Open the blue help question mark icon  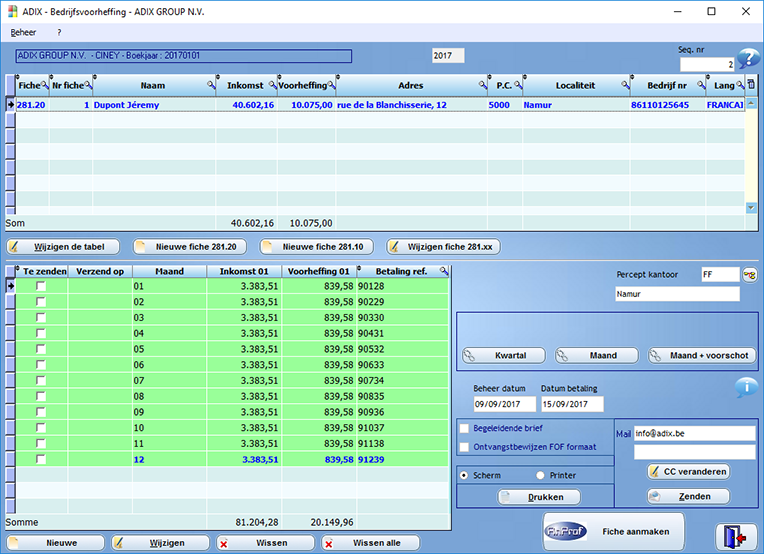pos(748,58)
